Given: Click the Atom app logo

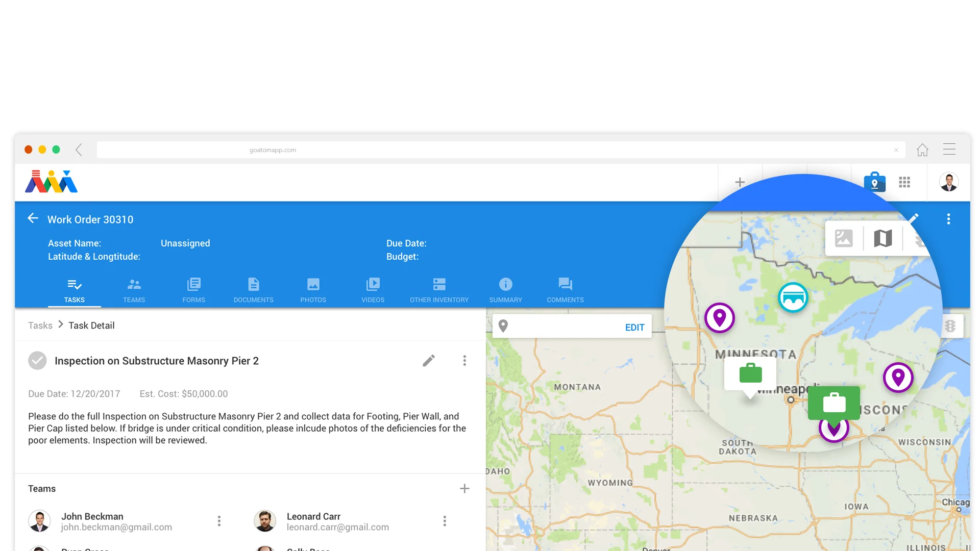Looking at the screenshot, I should 51,182.
